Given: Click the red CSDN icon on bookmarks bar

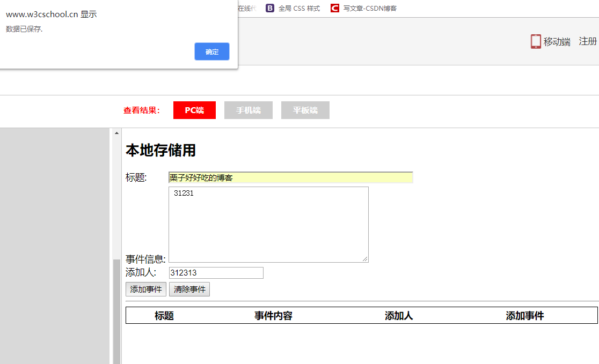Looking at the screenshot, I should [x=334, y=8].
